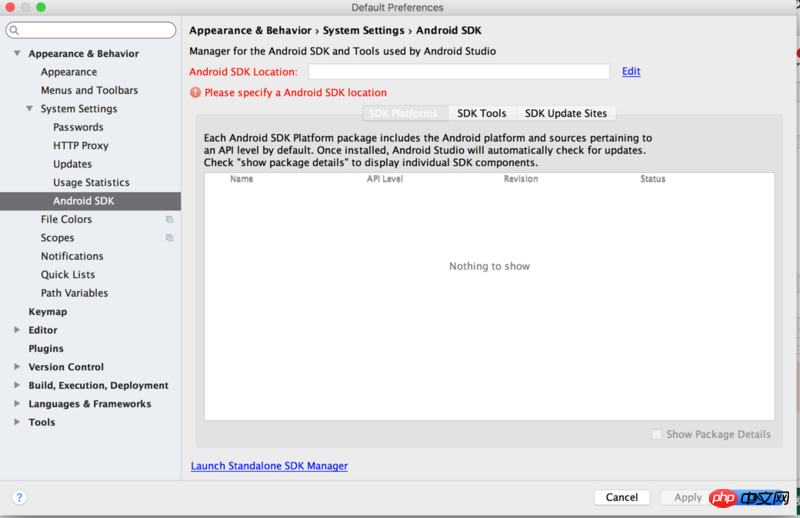Select Tools in the settings tree
800x518 pixels.
tap(42, 422)
